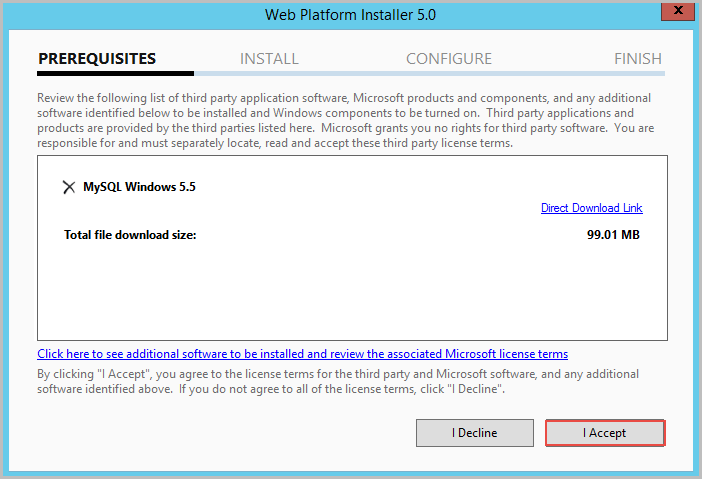Open the Direct Download Link
This screenshot has height=479, width=702.
point(591,208)
